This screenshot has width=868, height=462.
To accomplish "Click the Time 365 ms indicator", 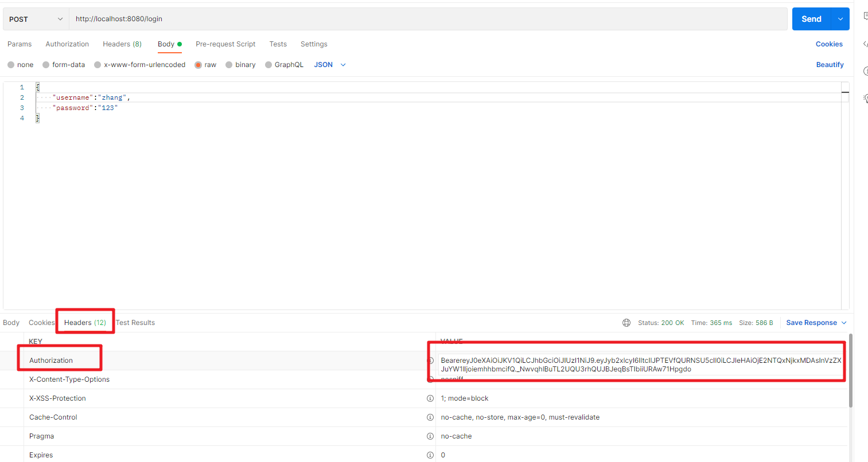I will [711, 323].
